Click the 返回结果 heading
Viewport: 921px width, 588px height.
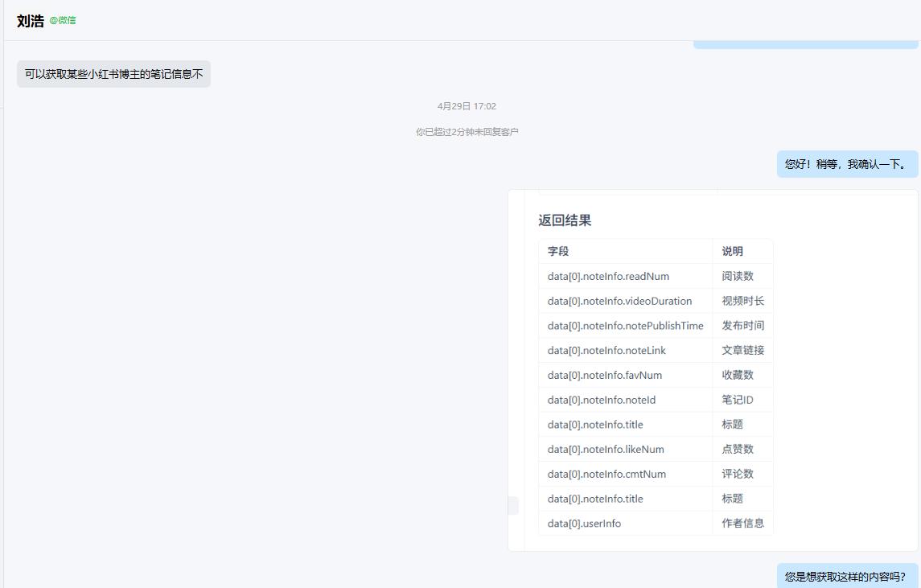pyautogui.click(x=565, y=220)
